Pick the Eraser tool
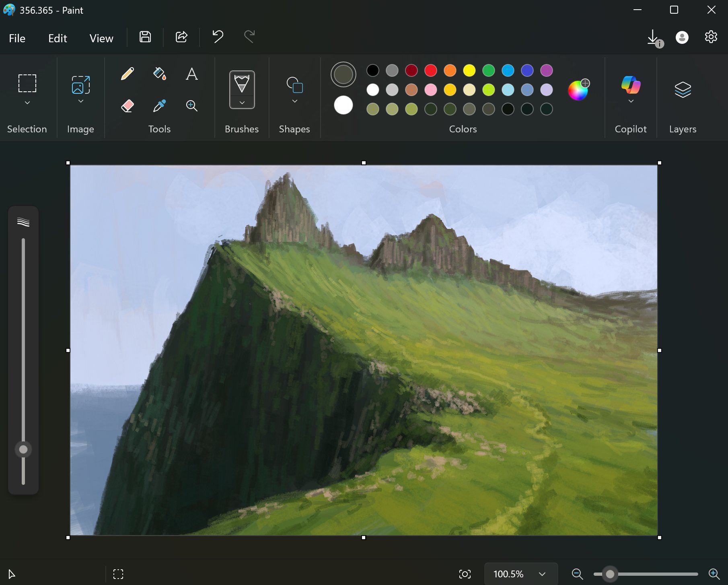The height and width of the screenshot is (585, 728). pyautogui.click(x=128, y=106)
